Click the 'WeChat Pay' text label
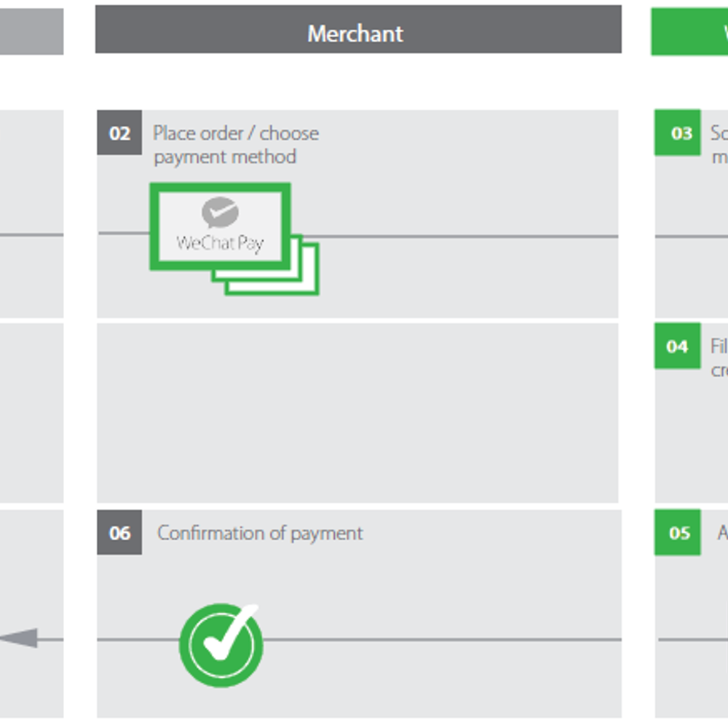 [220, 243]
